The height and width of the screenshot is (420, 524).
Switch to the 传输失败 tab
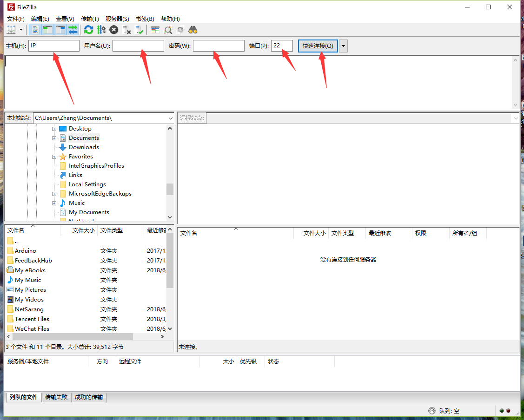pos(56,397)
